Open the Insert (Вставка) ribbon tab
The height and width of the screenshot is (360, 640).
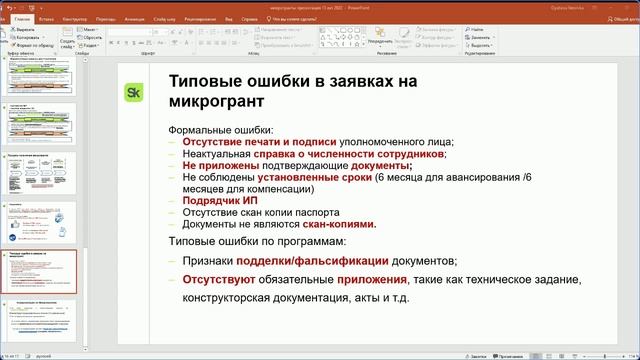point(46,19)
